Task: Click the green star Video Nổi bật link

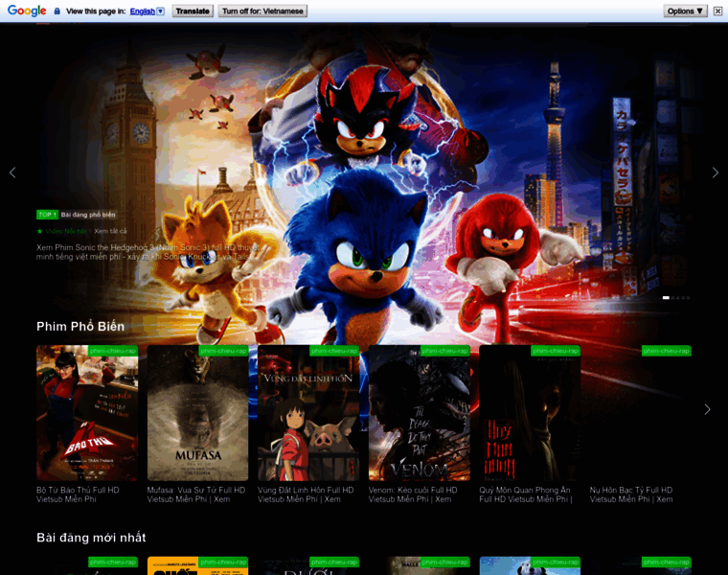Action: pos(61,231)
